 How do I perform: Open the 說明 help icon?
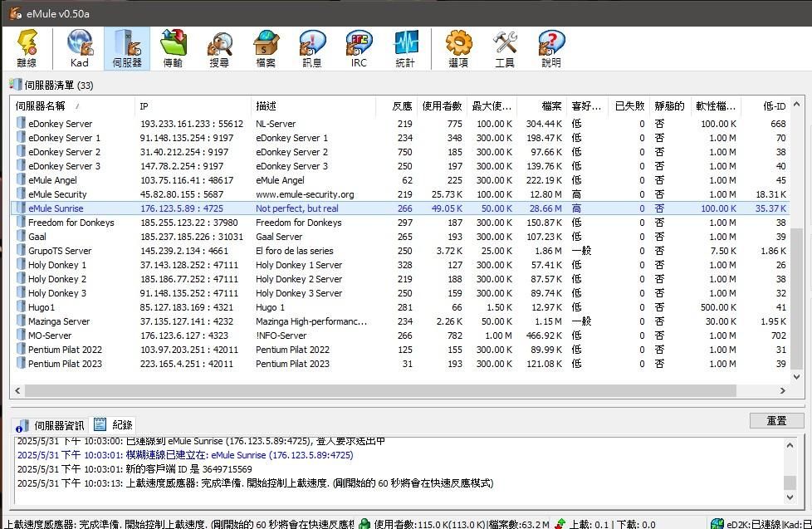coord(551,48)
